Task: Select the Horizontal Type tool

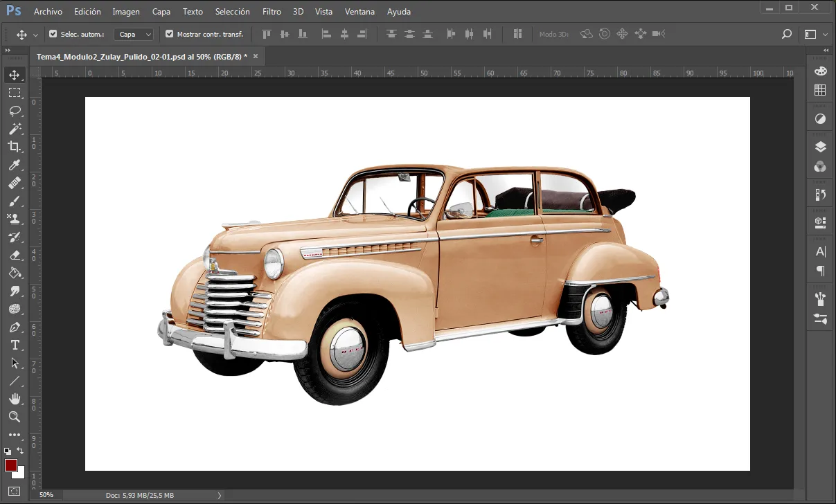Action: coord(15,345)
